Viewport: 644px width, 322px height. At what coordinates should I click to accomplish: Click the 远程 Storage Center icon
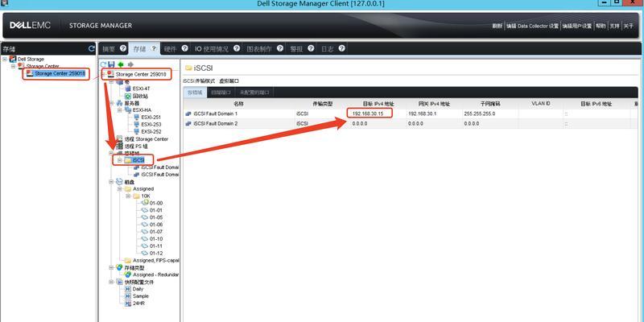coord(119,139)
